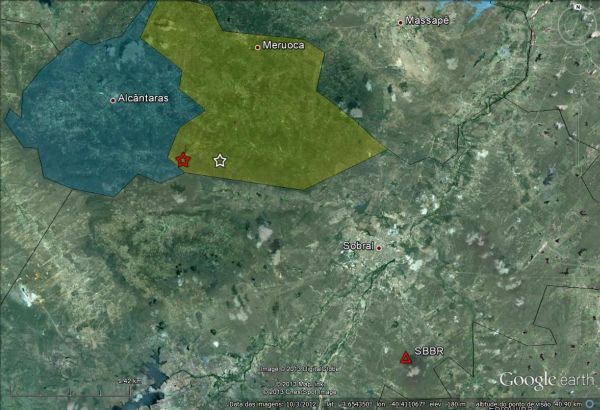Screen dimensions: 600x410
Task: Click the SBBR airport label
Action: tap(428, 352)
